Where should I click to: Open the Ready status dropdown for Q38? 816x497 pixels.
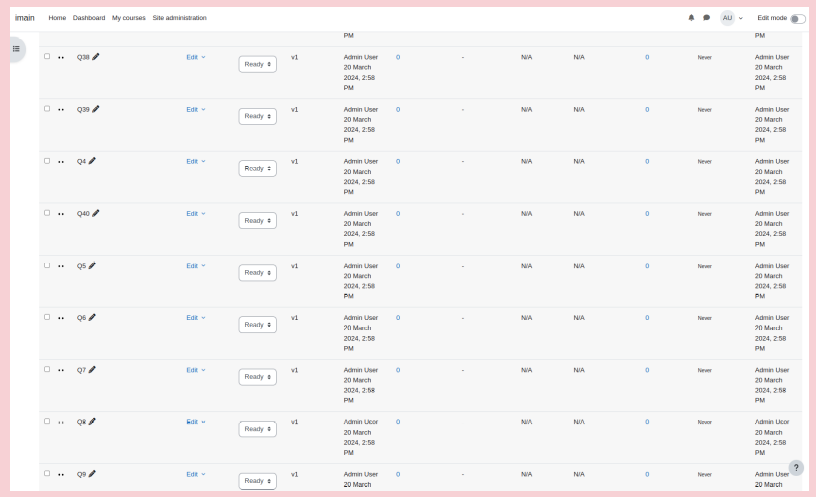coord(258,65)
